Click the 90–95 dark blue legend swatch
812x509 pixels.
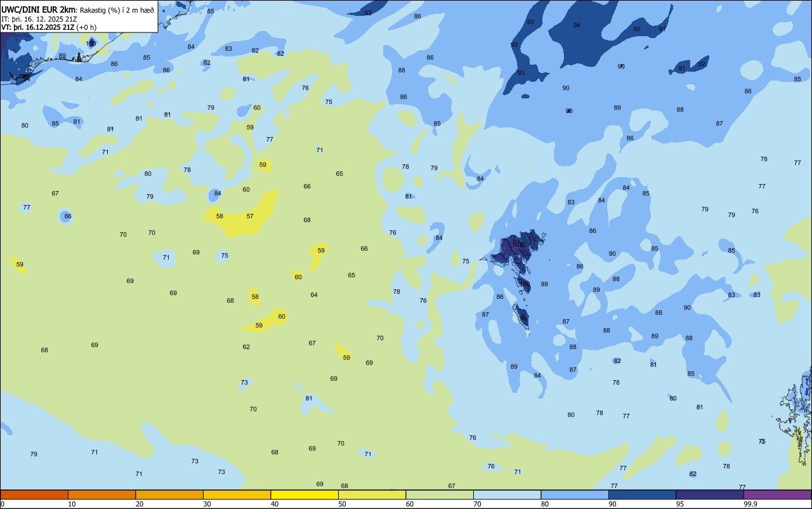tap(642, 494)
